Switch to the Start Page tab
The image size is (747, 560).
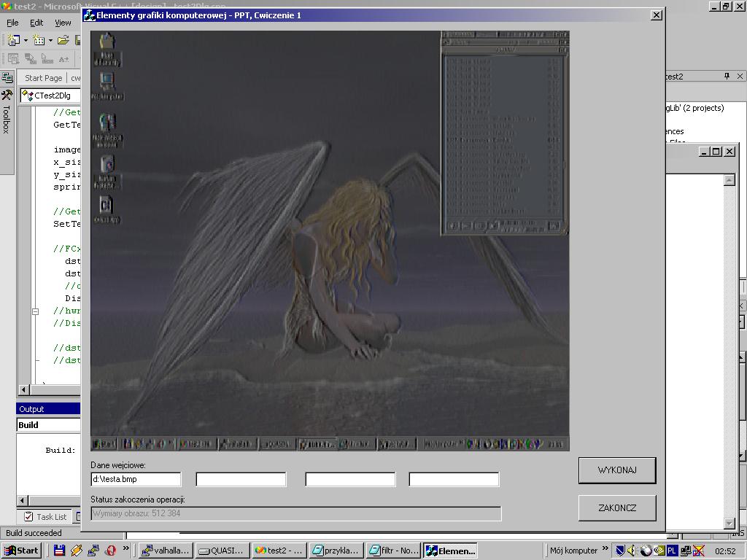click(x=43, y=78)
